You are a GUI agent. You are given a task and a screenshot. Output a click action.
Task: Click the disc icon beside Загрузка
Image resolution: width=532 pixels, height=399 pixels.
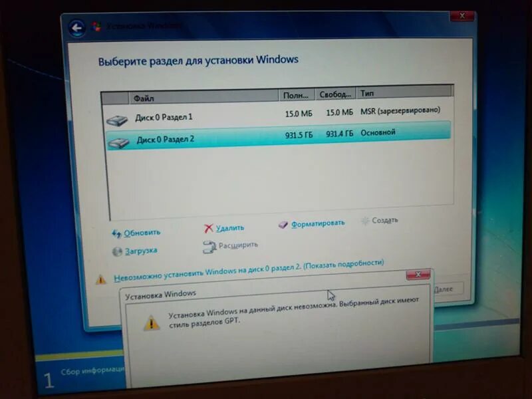click(x=117, y=251)
